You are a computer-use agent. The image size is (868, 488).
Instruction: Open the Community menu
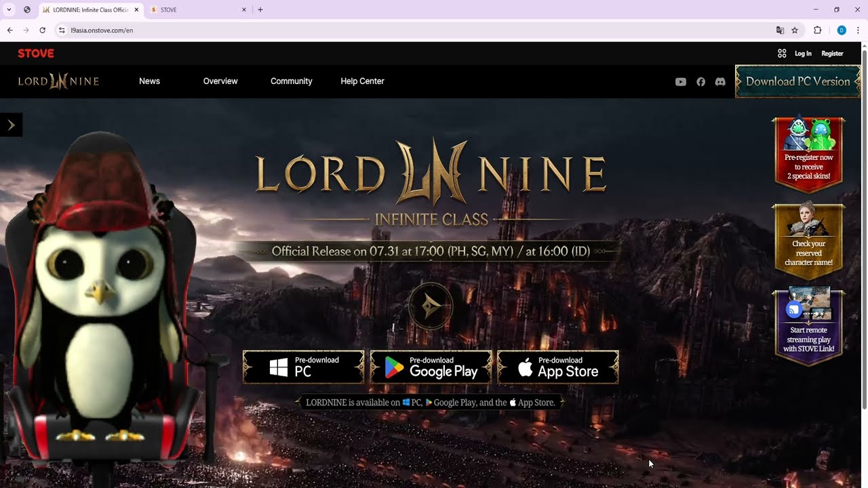tap(292, 81)
